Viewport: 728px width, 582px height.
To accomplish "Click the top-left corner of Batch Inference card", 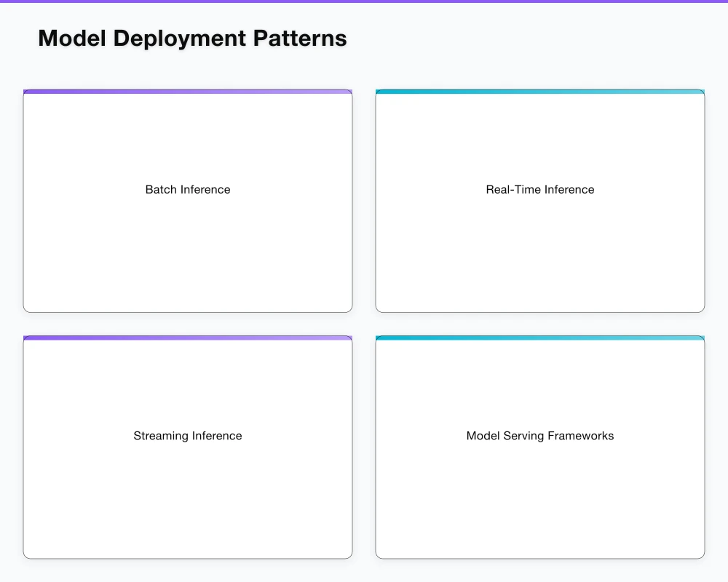I will 29,95.
